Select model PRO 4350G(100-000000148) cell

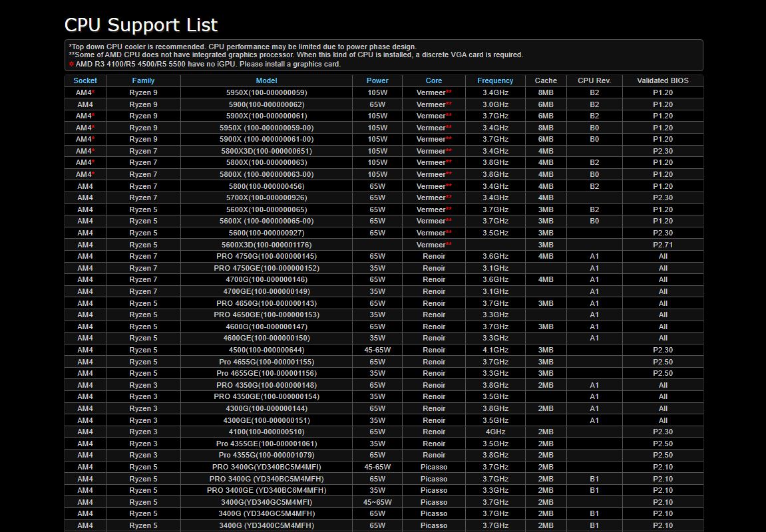[266, 385]
